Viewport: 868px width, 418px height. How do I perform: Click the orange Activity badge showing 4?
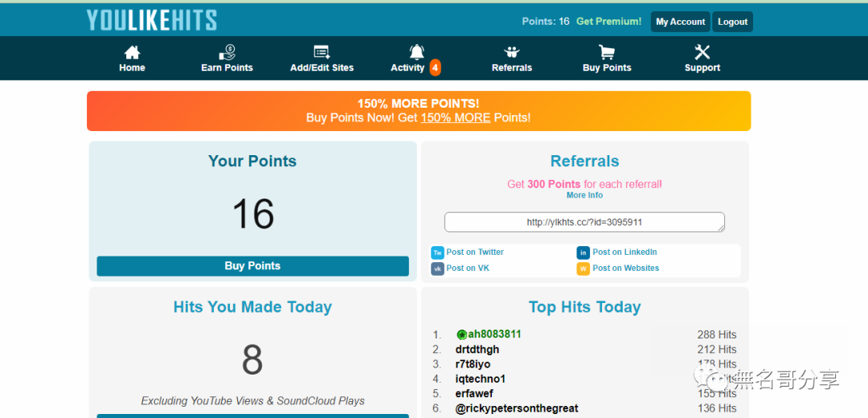click(435, 68)
